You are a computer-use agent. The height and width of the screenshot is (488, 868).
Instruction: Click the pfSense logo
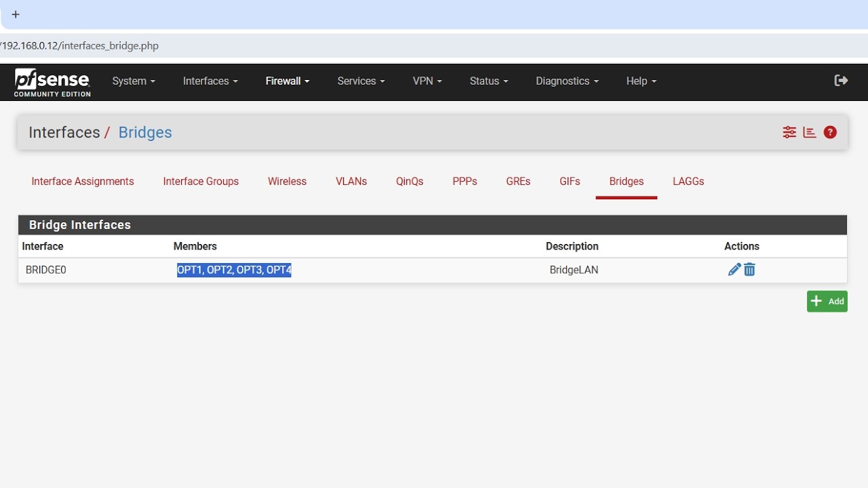pyautogui.click(x=52, y=82)
